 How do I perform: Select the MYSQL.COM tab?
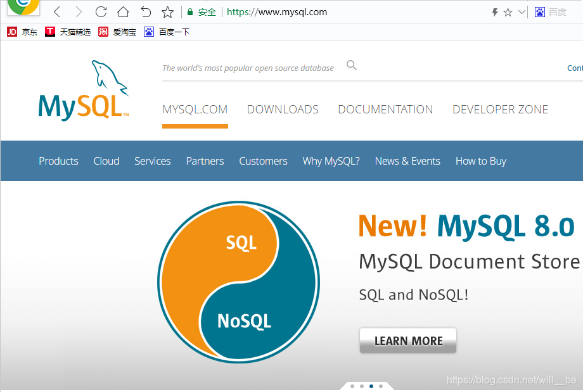(x=195, y=109)
